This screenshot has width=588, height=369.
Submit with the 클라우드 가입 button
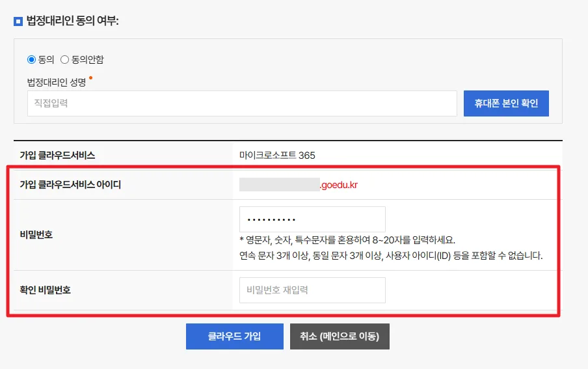click(x=234, y=336)
